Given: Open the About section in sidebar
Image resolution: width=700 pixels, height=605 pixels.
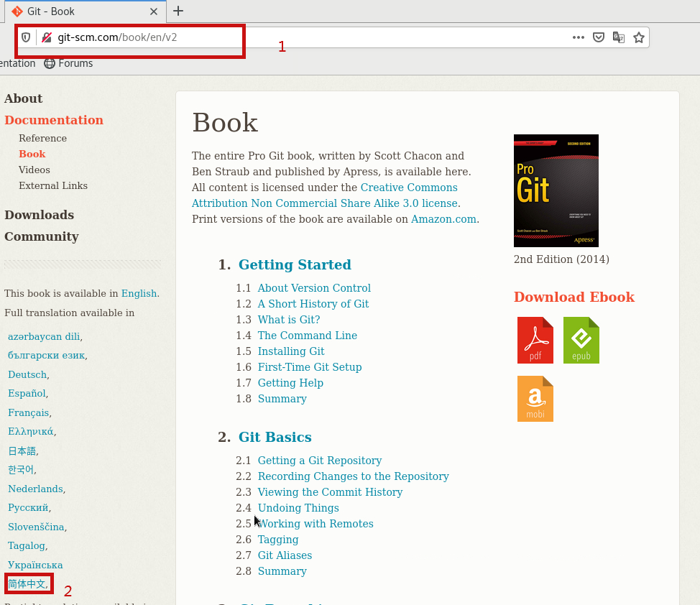Looking at the screenshot, I should [23, 98].
